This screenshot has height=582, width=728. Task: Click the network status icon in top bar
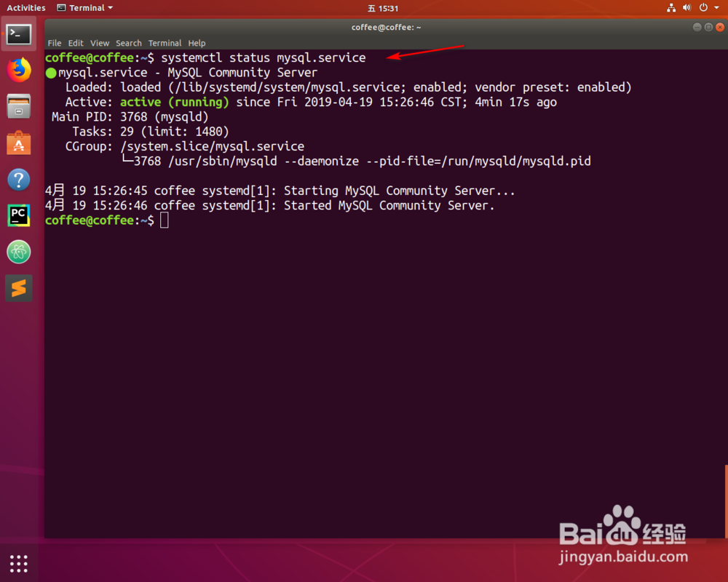point(671,8)
